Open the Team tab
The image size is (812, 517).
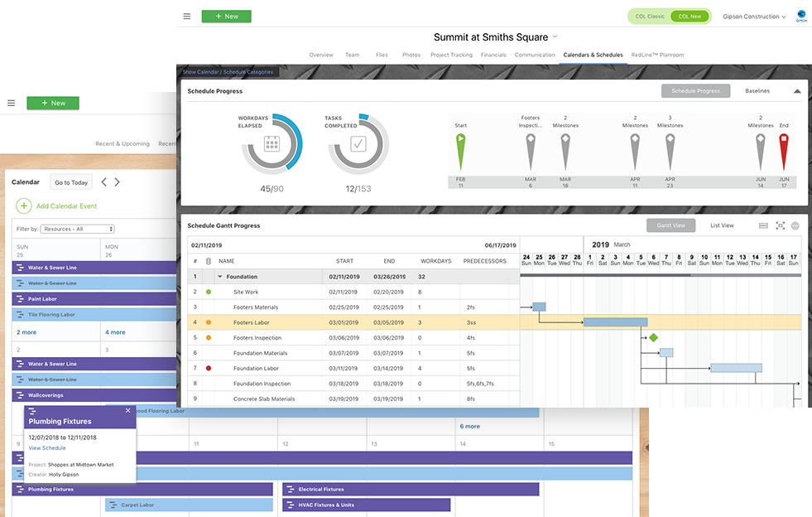(352, 55)
